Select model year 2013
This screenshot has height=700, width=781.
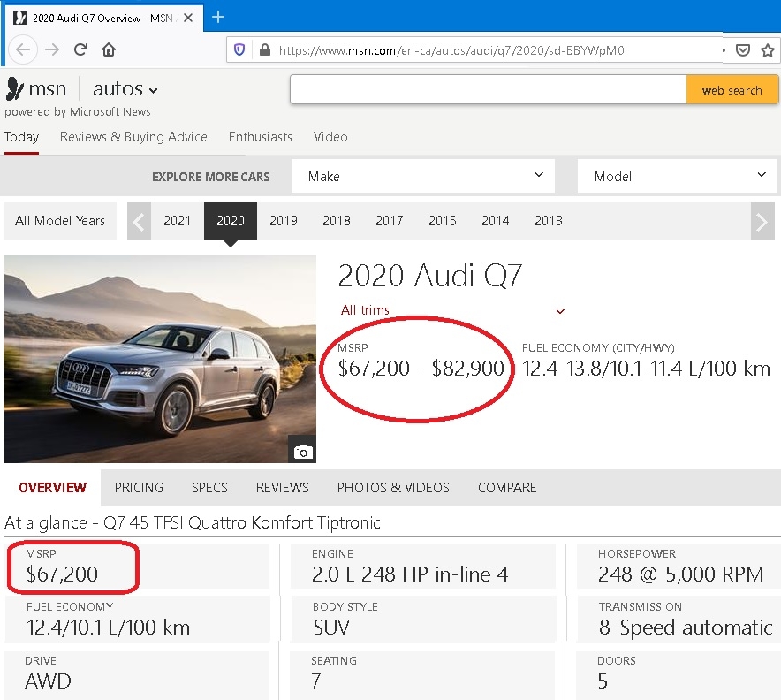(549, 221)
